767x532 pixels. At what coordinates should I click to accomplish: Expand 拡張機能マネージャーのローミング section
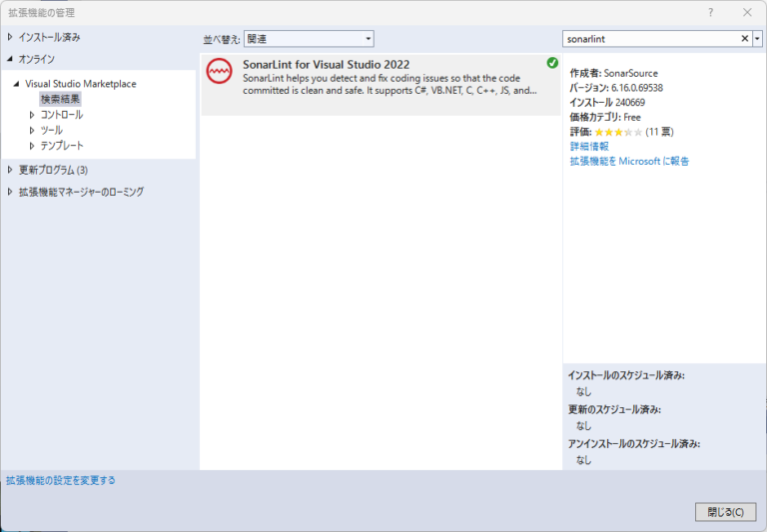10,192
